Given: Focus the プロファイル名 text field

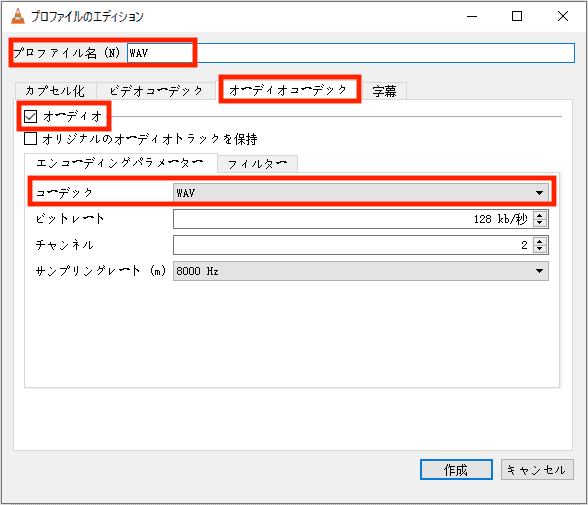Looking at the screenshot, I should click(x=351, y=53).
